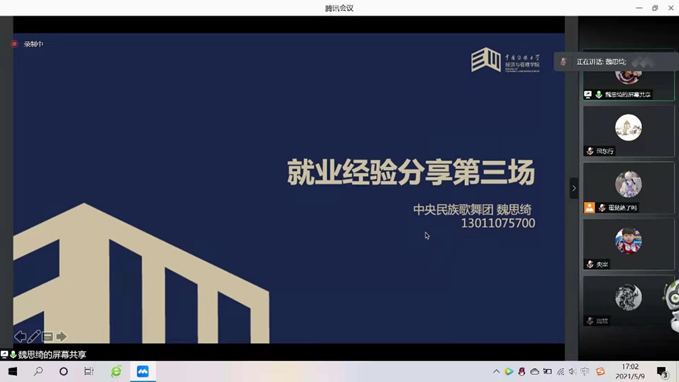Open the Windows Start menu
Viewport: 679px width, 382px height.
(x=13, y=372)
